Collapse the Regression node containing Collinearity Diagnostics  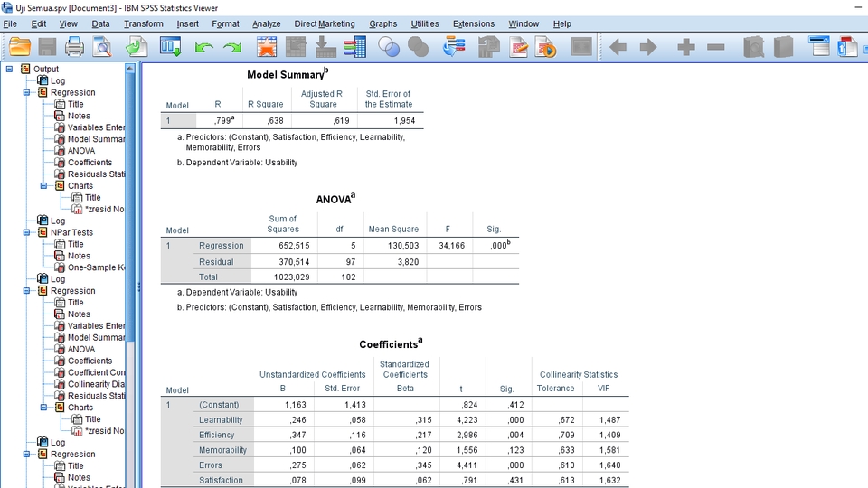tap(26, 291)
